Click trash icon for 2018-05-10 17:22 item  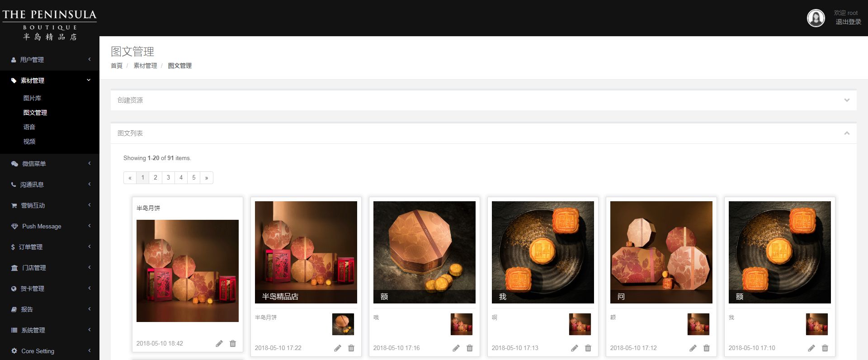coord(351,348)
